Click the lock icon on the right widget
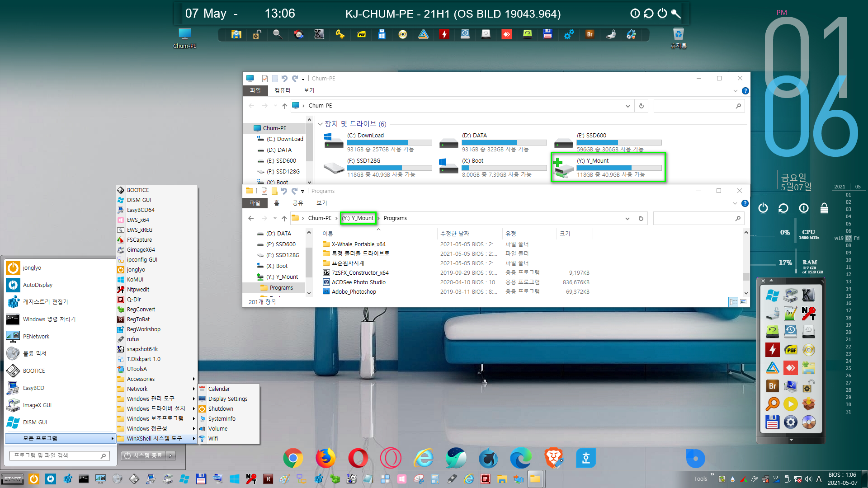This screenshot has height=488, width=868. [824, 208]
